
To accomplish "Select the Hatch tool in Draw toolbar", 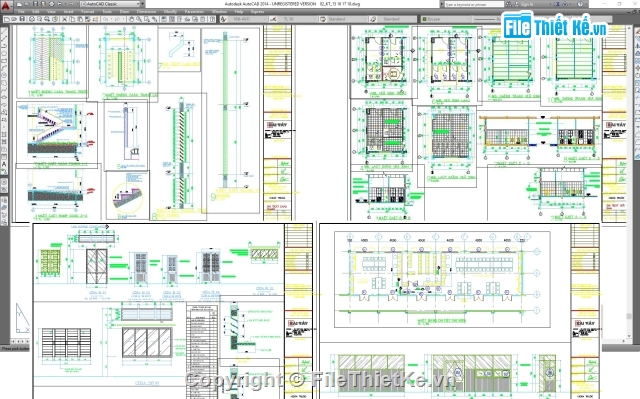I will tap(4, 134).
